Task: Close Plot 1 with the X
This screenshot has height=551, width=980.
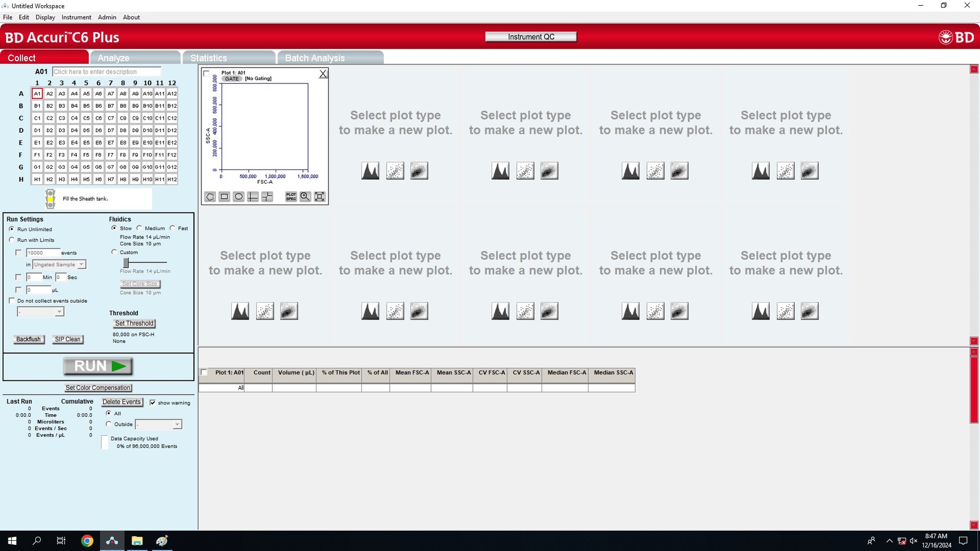Action: 323,74
